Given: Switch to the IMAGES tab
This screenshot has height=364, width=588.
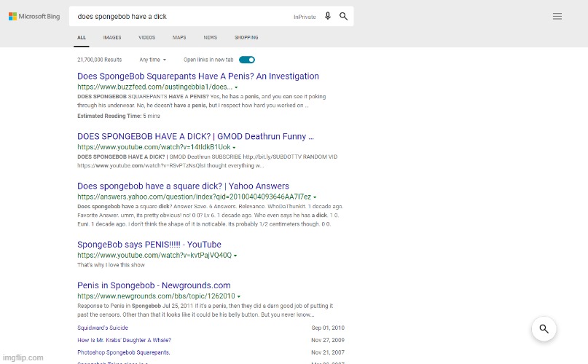Looking at the screenshot, I should (x=112, y=37).
